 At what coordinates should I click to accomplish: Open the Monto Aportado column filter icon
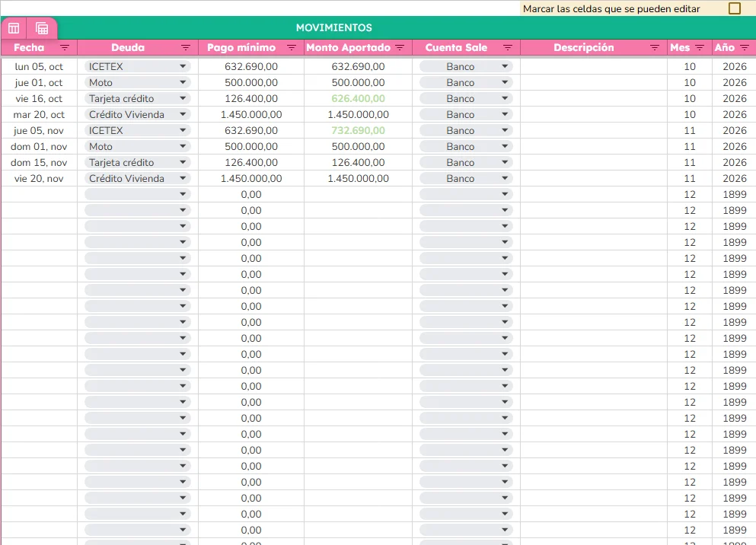pos(400,48)
